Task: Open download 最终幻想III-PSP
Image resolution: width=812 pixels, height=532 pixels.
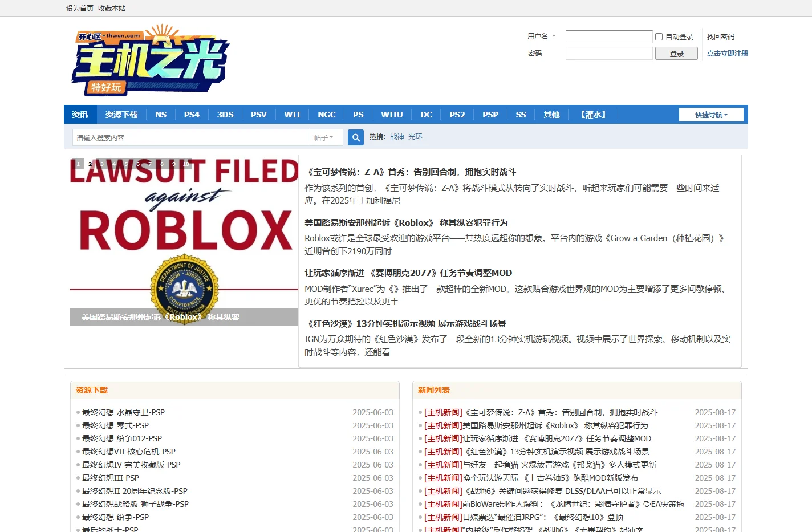Action: tap(111, 478)
